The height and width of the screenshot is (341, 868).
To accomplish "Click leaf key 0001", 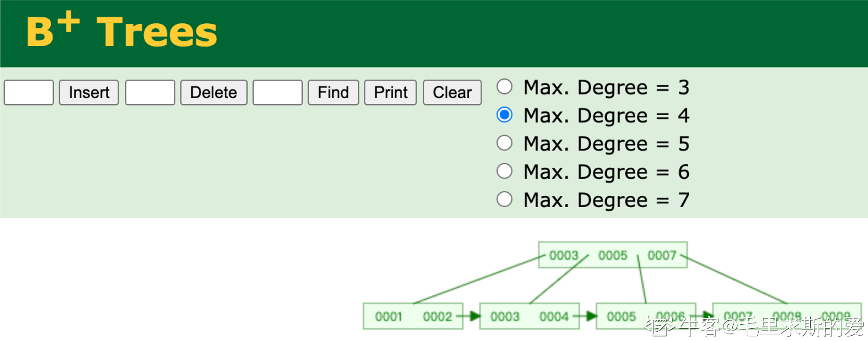I will 388,316.
